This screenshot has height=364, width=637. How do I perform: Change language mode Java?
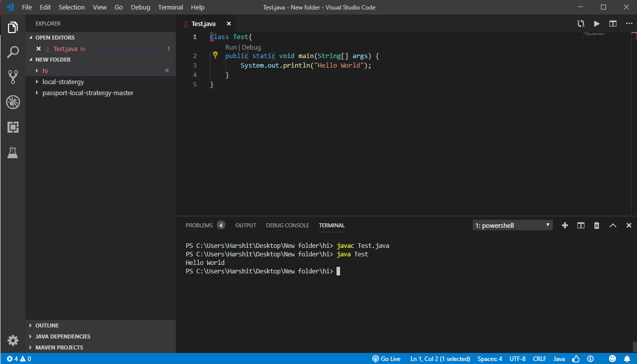559,358
